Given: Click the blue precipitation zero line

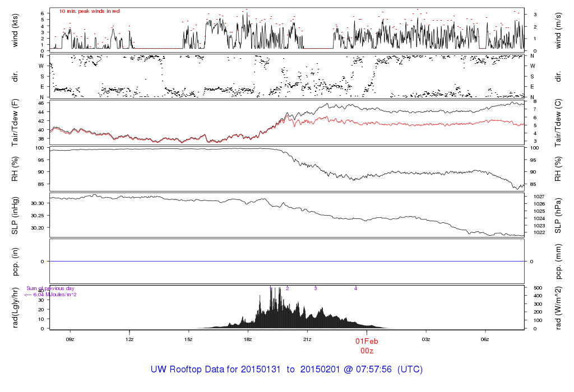Looking at the screenshot, I should (287, 262).
